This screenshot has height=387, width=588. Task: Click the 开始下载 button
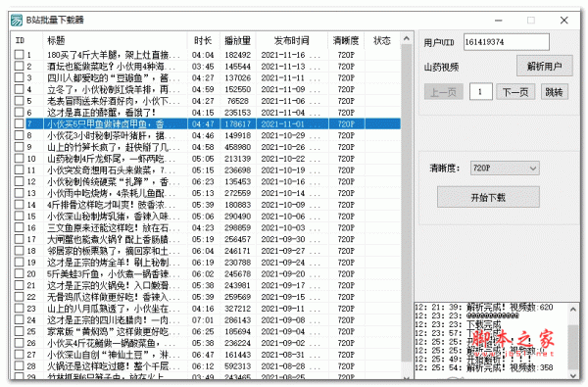pyautogui.click(x=488, y=197)
